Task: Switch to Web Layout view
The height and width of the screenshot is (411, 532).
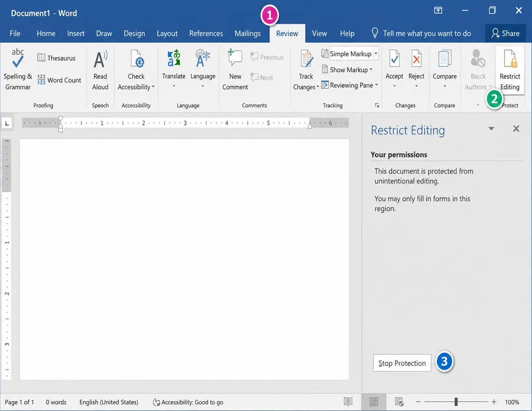Action: 399,402
